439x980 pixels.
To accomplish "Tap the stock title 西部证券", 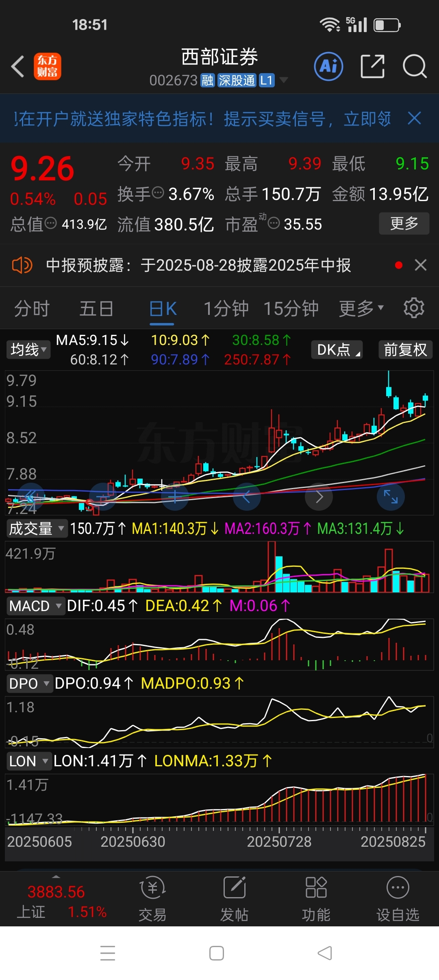I will 219,57.
